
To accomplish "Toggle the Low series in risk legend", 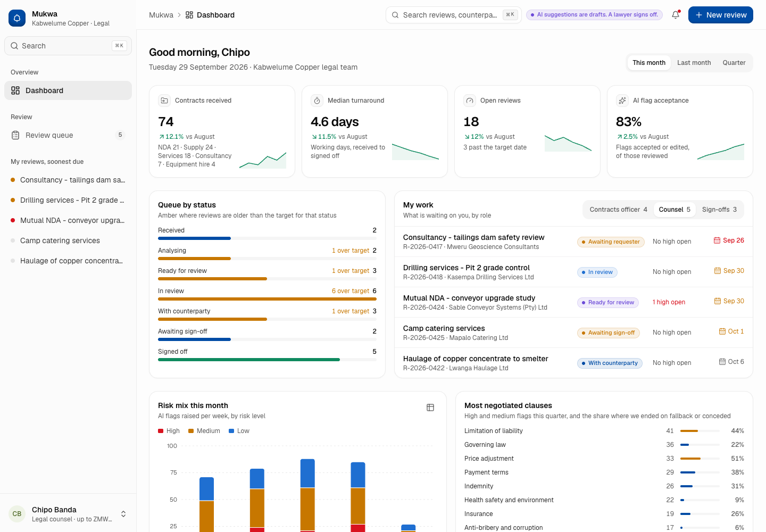I will click(239, 431).
